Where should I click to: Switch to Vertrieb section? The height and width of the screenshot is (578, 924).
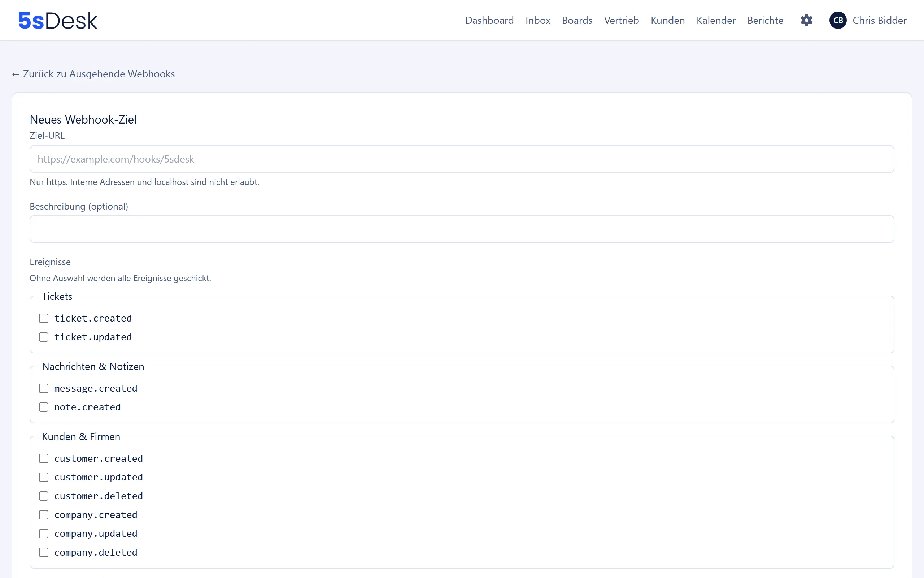621,20
